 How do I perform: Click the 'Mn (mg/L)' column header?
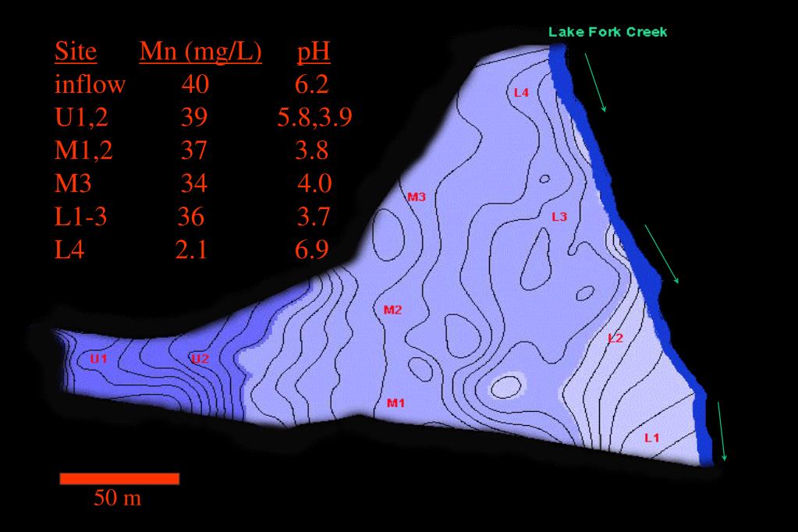[x=200, y=52]
